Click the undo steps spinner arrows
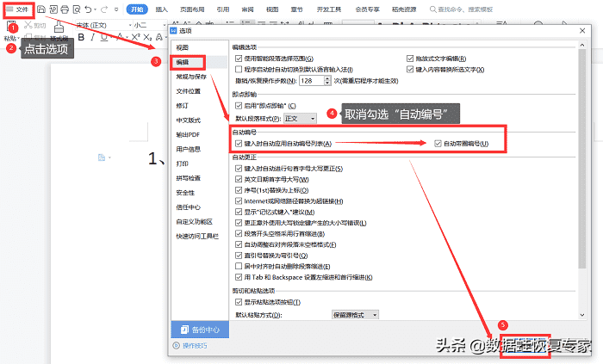Image resolution: width=603 pixels, height=364 pixels. coord(327,81)
